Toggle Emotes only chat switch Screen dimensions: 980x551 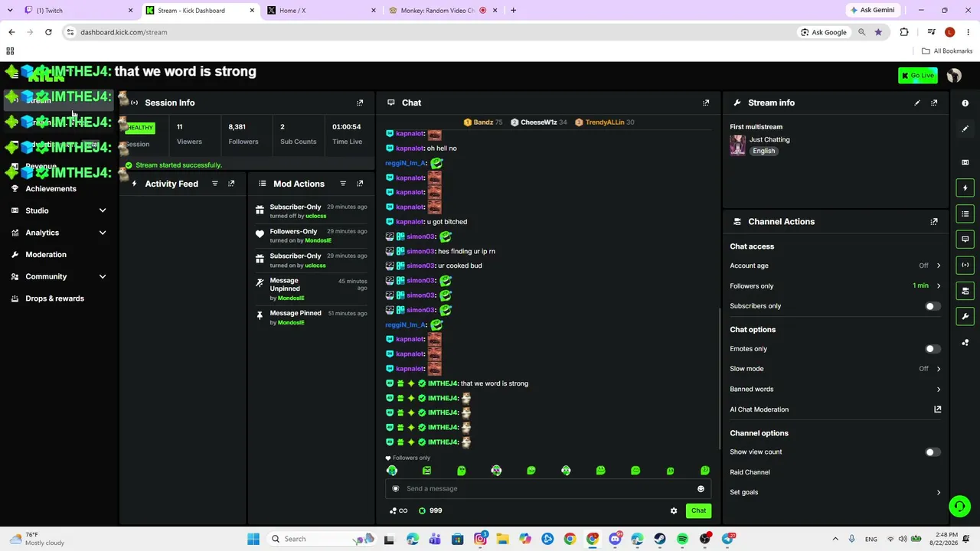pos(931,349)
